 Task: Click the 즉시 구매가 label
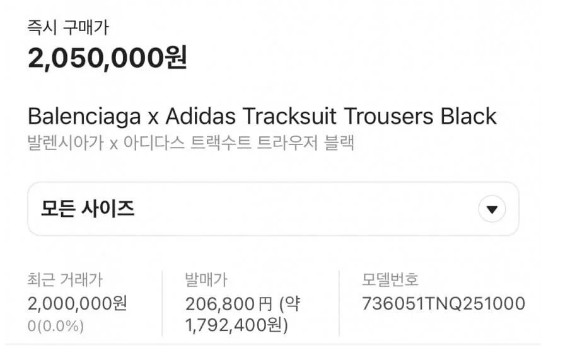(x=68, y=28)
